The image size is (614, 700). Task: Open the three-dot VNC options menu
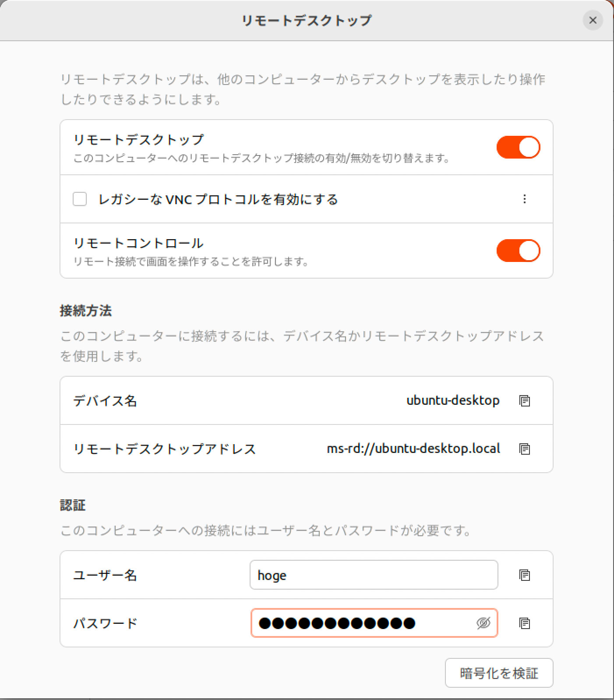click(524, 199)
